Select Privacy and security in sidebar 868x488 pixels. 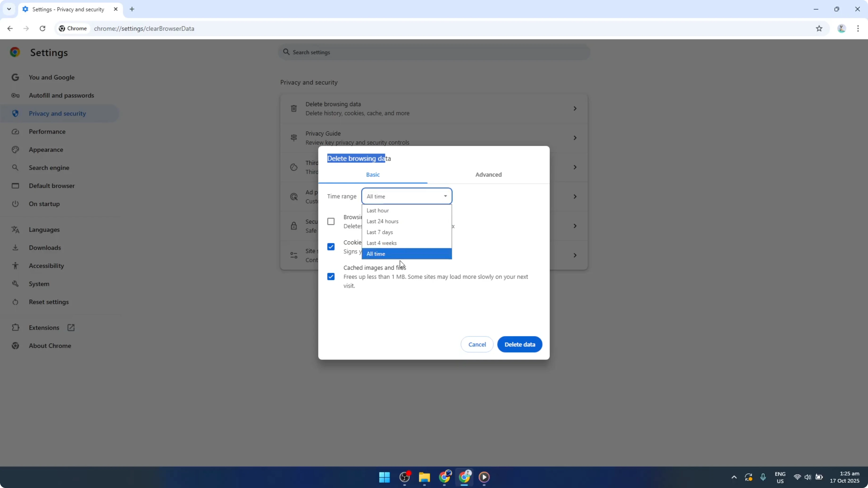click(59, 113)
